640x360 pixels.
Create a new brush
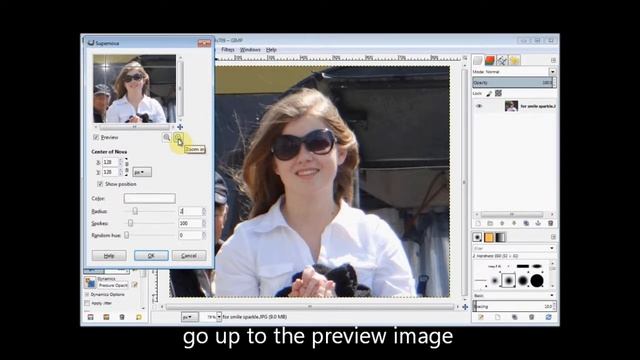[x=498, y=317]
